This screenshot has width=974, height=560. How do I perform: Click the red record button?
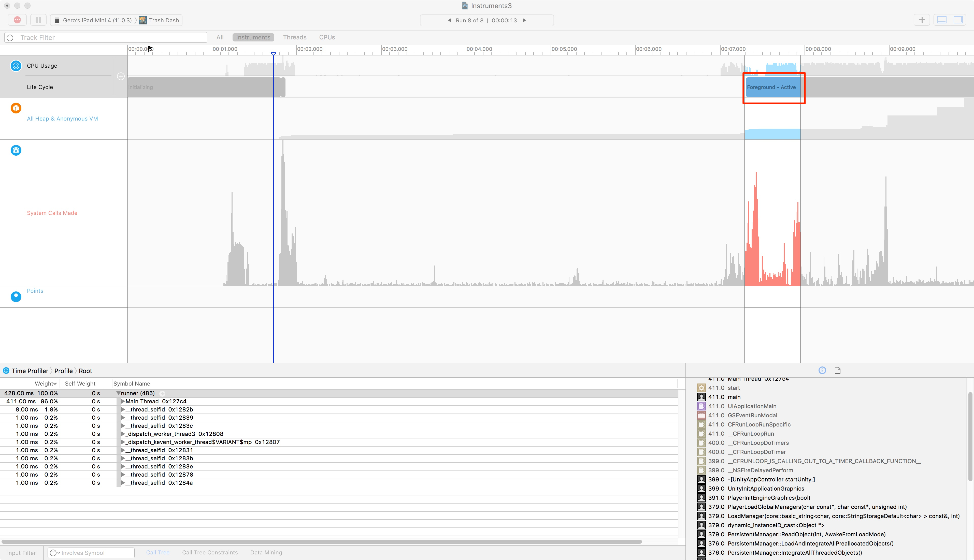(17, 20)
